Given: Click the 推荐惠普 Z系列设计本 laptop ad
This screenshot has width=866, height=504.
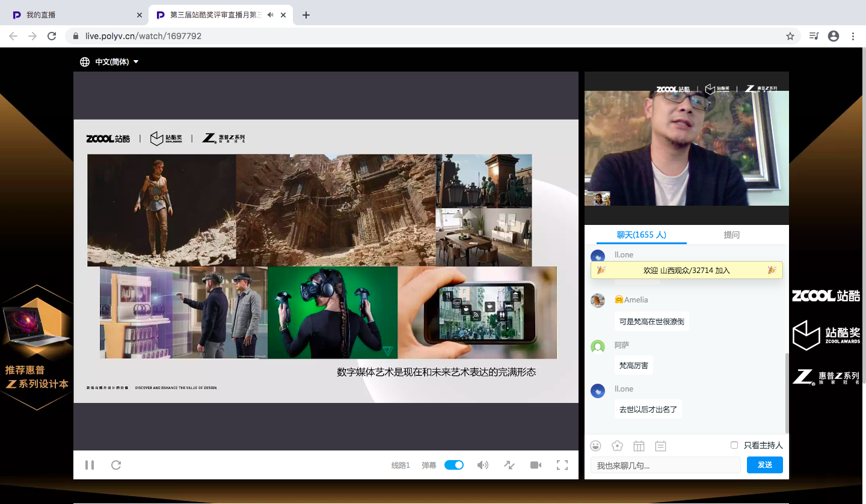Looking at the screenshot, I should 37,348.
